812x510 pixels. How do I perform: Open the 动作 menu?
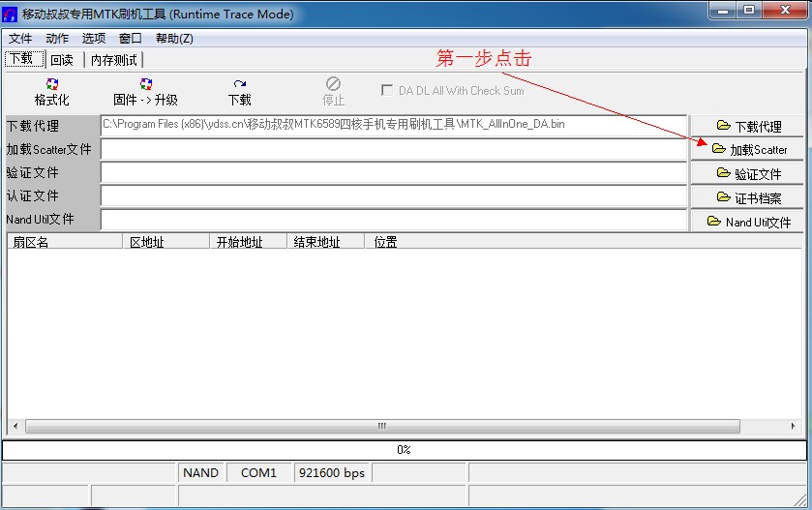pos(57,39)
